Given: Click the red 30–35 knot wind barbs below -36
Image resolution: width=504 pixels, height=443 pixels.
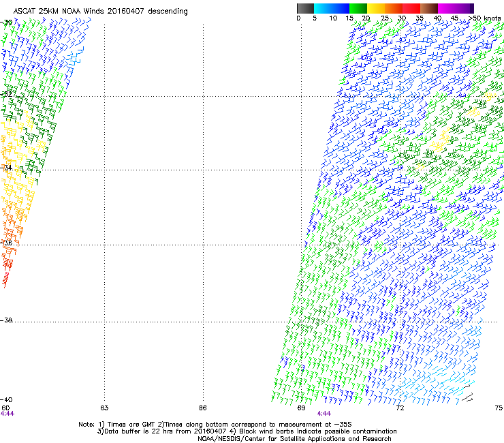Looking at the screenshot, I should tap(6, 273).
